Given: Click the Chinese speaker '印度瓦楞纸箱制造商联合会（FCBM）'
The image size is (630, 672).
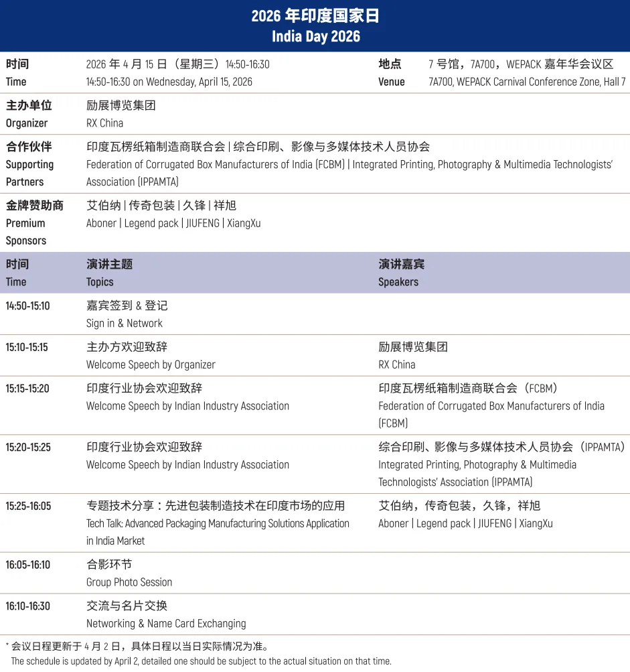Looking at the screenshot, I should 468,389.
